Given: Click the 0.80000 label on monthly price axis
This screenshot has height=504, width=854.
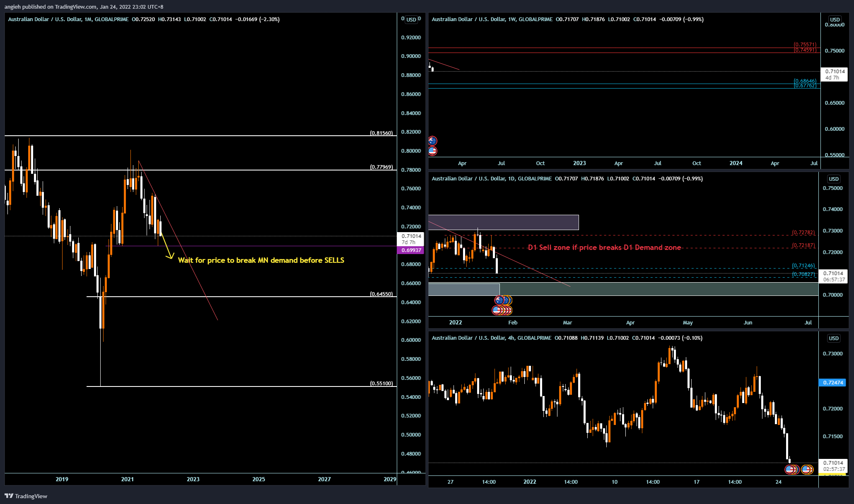Looking at the screenshot, I should pos(411,151).
